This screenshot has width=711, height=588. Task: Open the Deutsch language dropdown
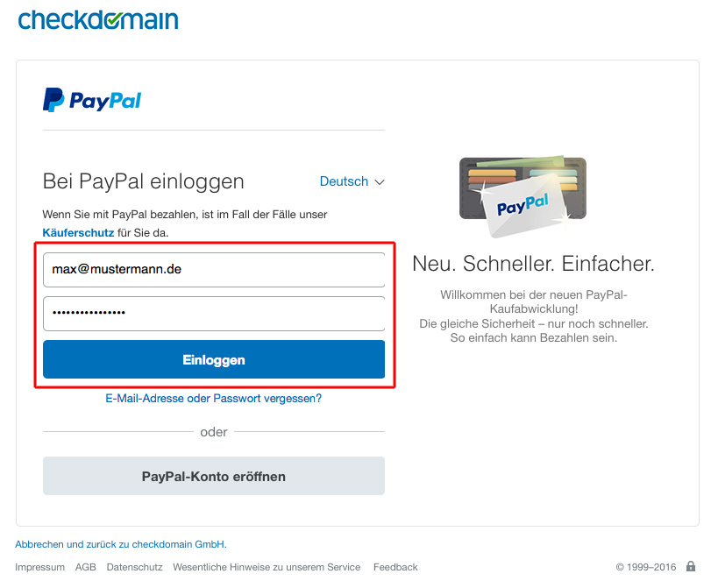[x=352, y=181]
